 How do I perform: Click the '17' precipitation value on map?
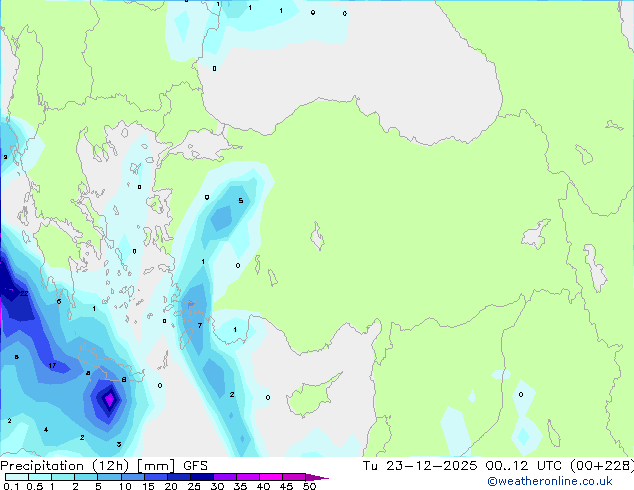[53, 365]
